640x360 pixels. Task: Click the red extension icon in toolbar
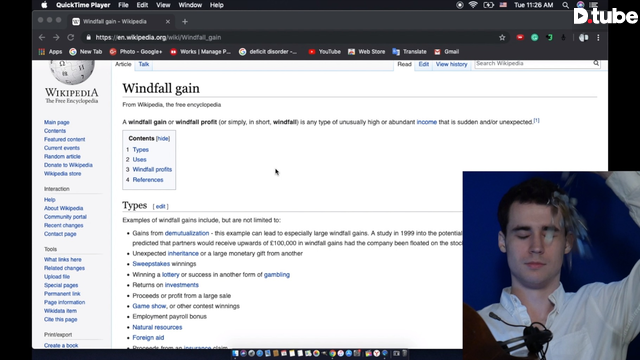tap(520, 38)
